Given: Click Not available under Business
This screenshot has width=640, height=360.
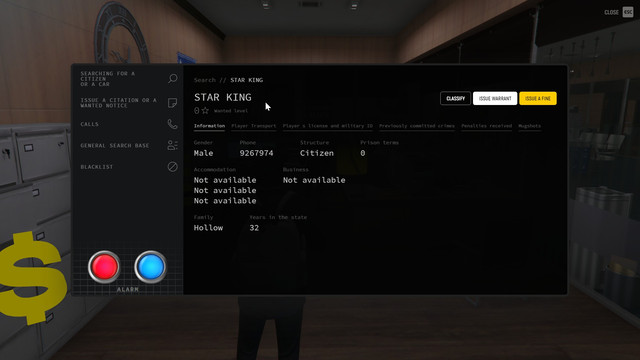Looking at the screenshot, I should (x=314, y=180).
